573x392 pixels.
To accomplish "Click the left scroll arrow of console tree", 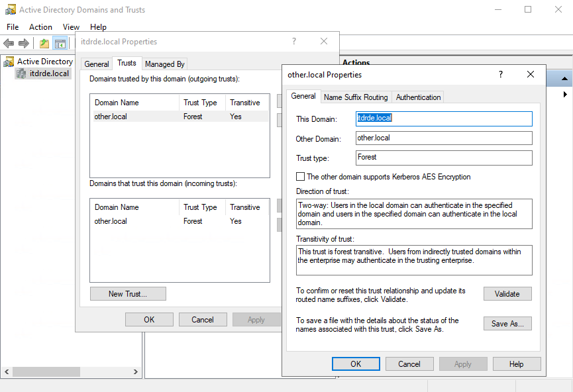I will coord(7,371).
